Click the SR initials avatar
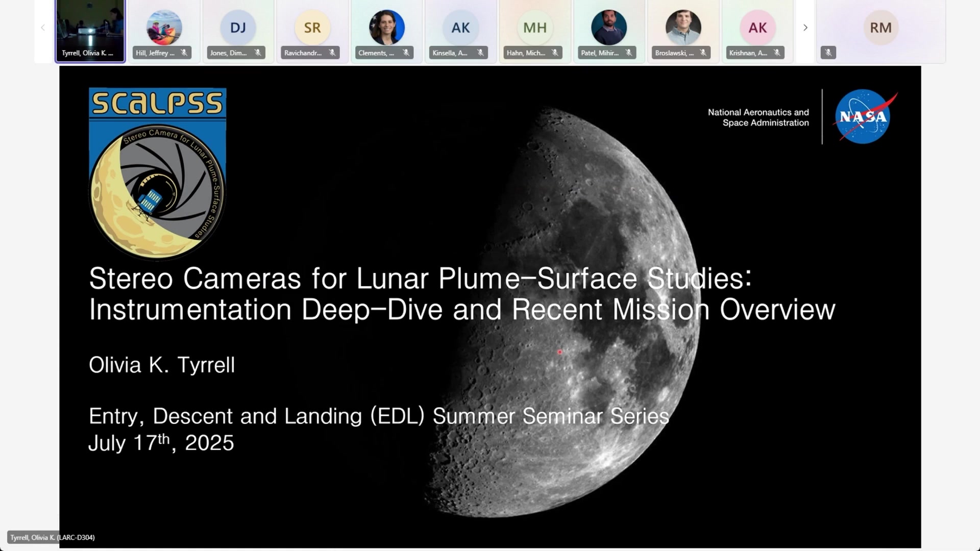980x551 pixels. pos(312,28)
